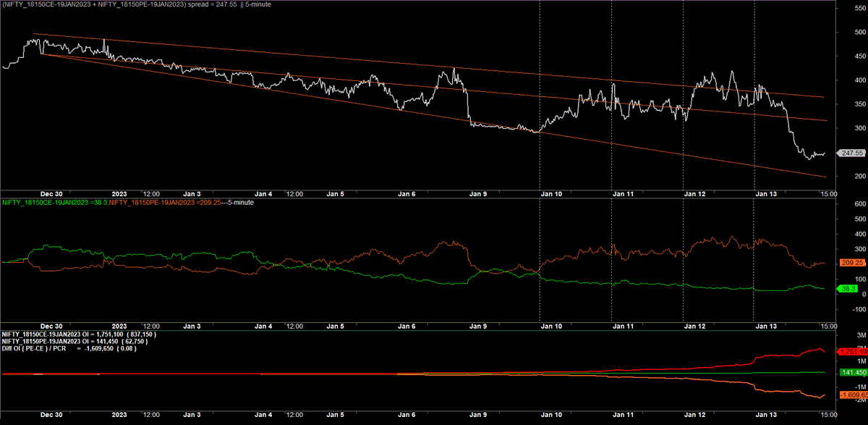Select the upper orange channel trendline
The height and width of the screenshot is (425, 868).
430,66
